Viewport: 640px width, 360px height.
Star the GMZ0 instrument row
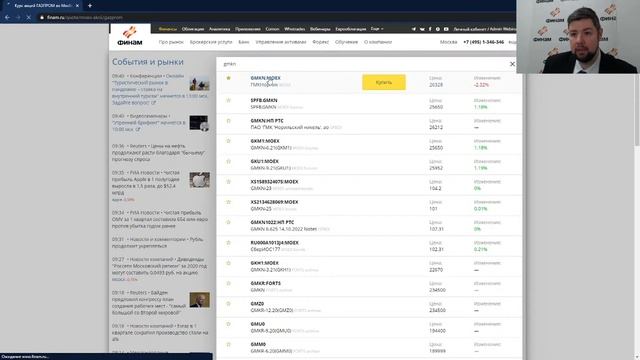[x=229, y=304]
